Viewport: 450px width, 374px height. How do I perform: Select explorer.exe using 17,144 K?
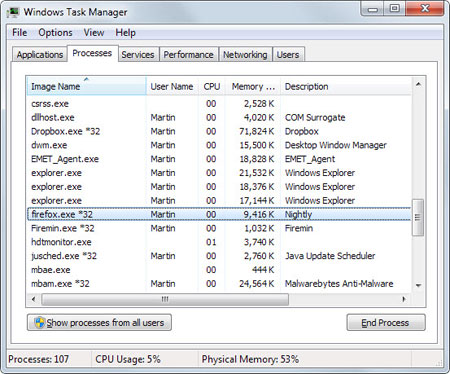coord(219,200)
